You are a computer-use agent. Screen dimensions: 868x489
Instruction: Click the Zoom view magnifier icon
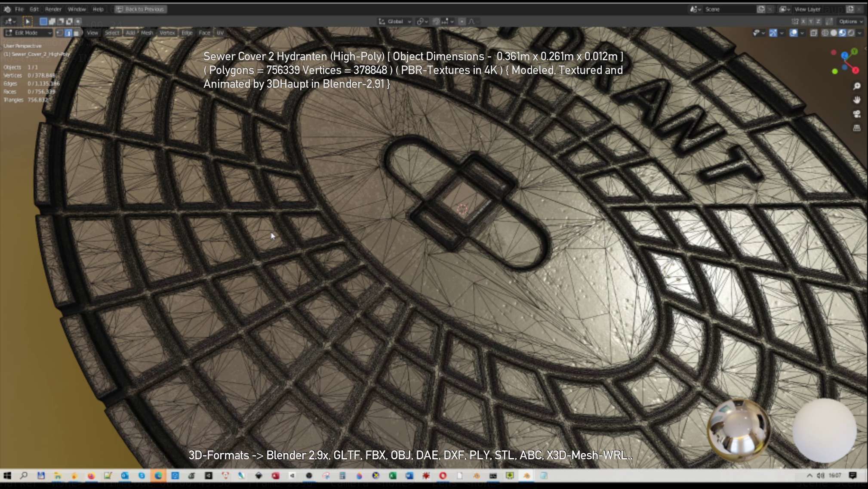tap(857, 87)
